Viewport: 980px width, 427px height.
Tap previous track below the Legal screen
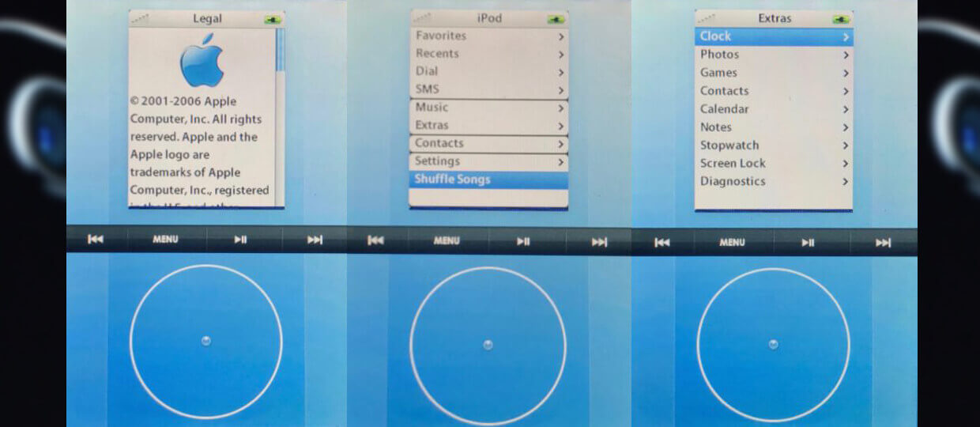96,240
